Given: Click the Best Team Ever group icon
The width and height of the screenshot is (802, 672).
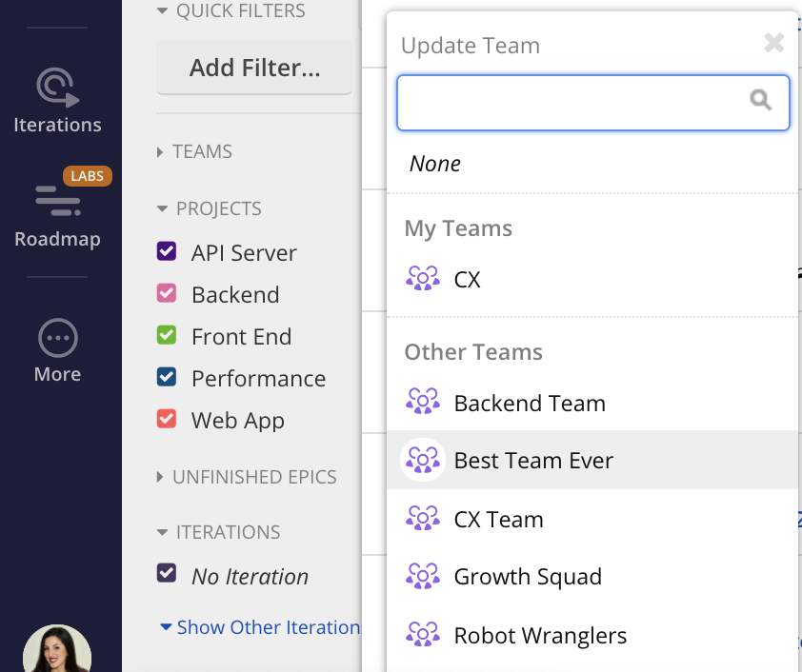Looking at the screenshot, I should (423, 460).
